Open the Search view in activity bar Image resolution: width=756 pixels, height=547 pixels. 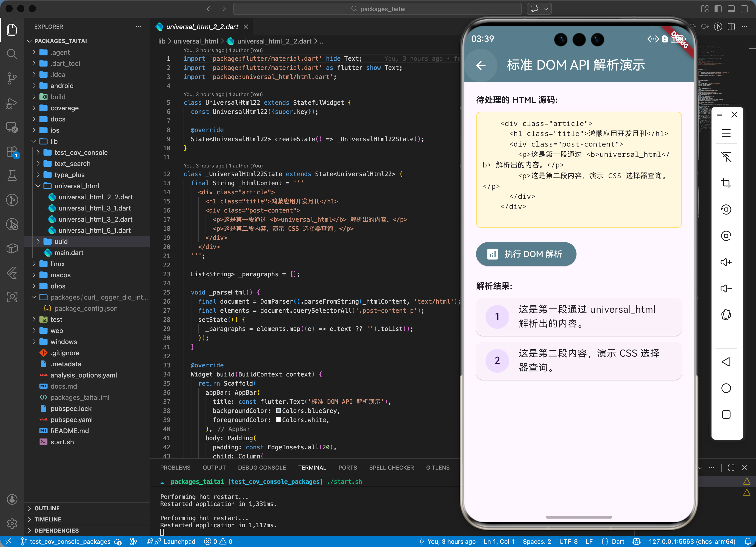(x=12, y=54)
